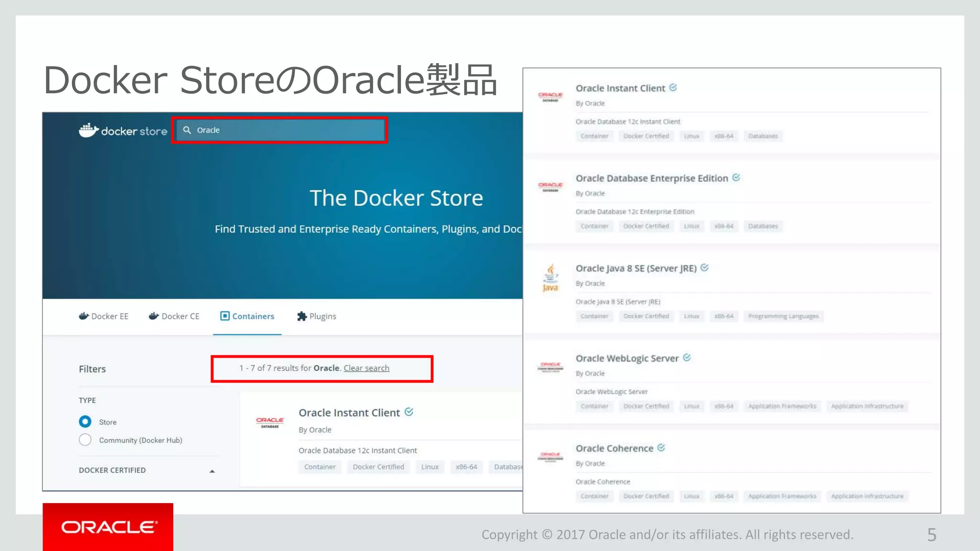Select Community (Docker Hub) radio button

pyautogui.click(x=85, y=440)
